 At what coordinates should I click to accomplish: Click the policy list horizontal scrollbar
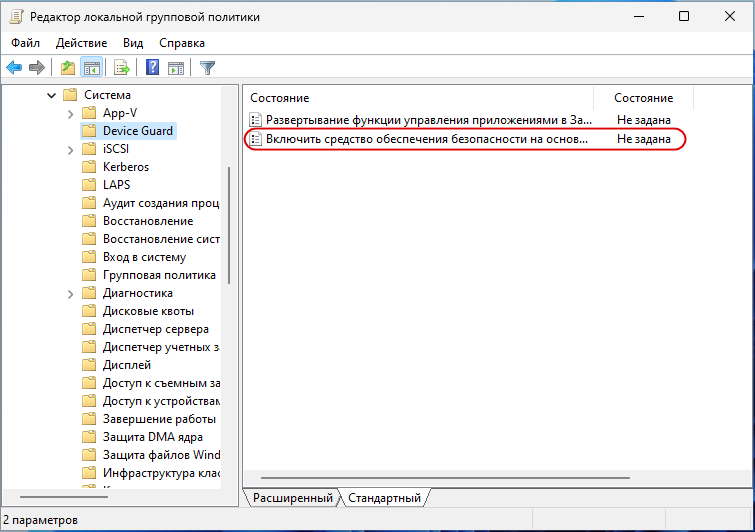tap(445, 478)
